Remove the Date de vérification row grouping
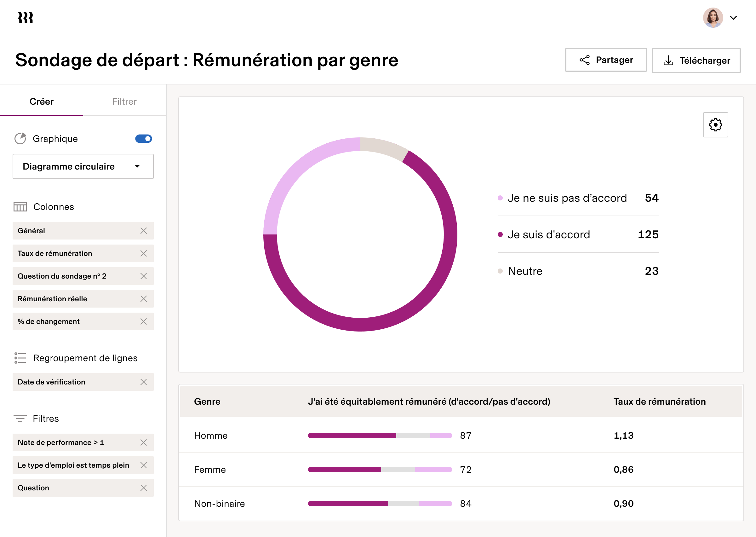756x537 pixels. point(144,382)
